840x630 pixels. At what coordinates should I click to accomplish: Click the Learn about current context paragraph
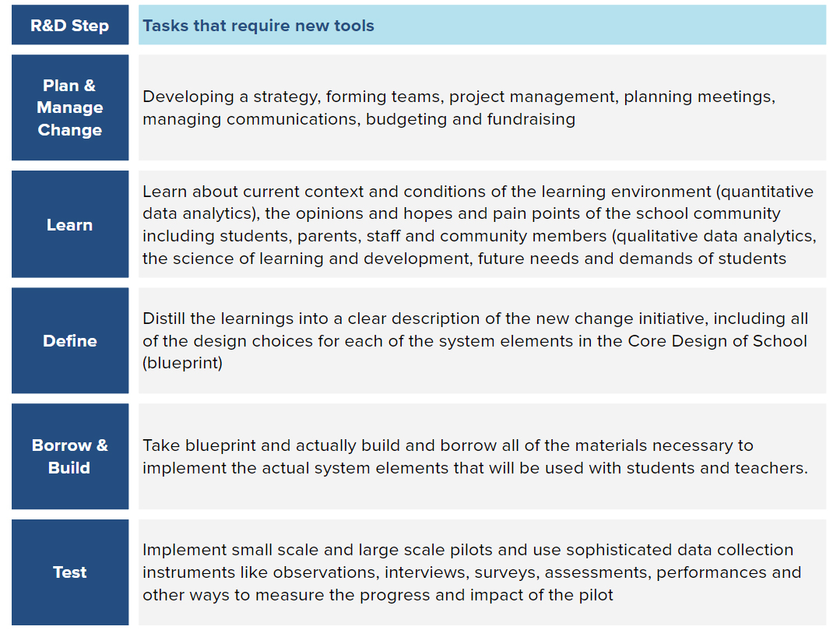point(480,225)
